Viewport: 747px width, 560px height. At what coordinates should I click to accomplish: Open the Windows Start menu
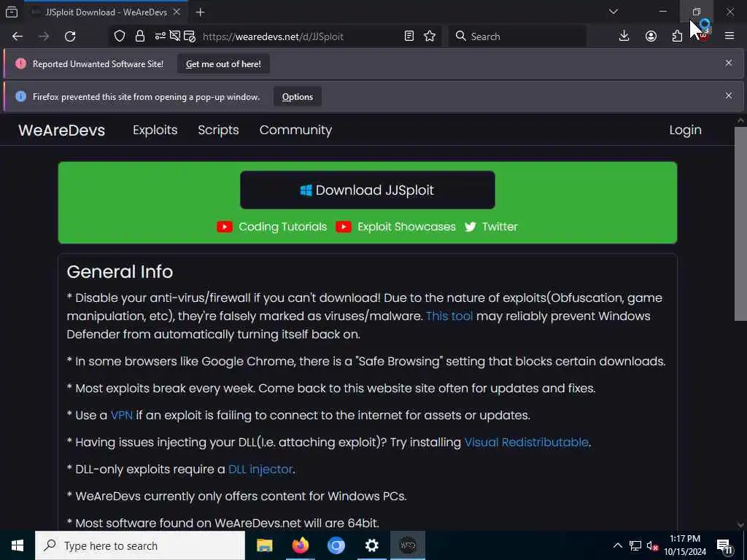[x=18, y=545]
